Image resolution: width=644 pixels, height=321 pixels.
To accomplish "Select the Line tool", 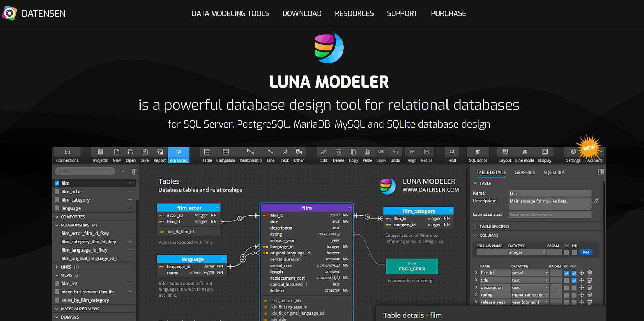I will [271, 155].
